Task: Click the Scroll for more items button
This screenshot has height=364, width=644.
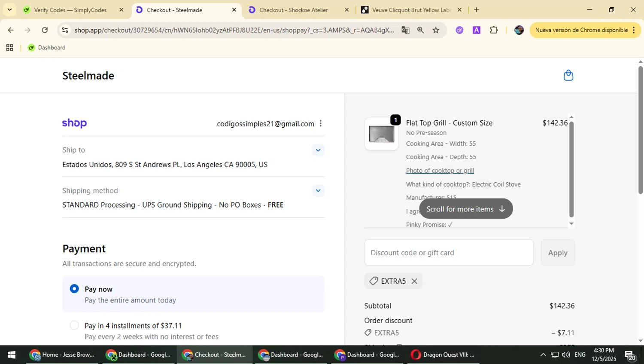Action: click(x=466, y=209)
